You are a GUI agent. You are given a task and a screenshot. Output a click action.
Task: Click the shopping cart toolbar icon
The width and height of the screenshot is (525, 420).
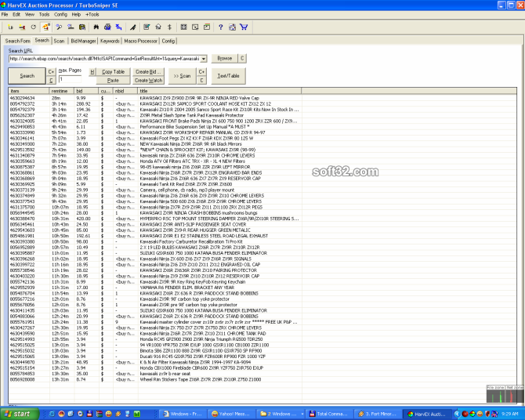(x=244, y=27)
